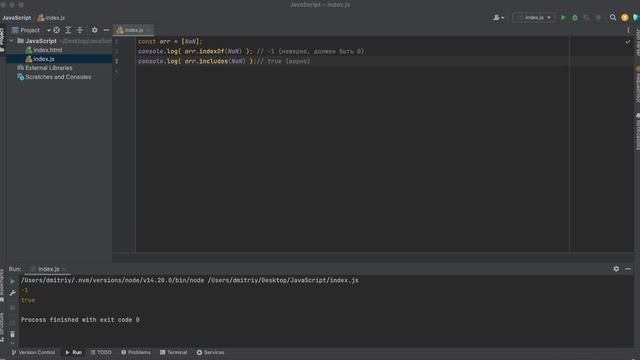Open the Project view selector dropdown
The height and width of the screenshot is (360, 640).
pos(31,30)
